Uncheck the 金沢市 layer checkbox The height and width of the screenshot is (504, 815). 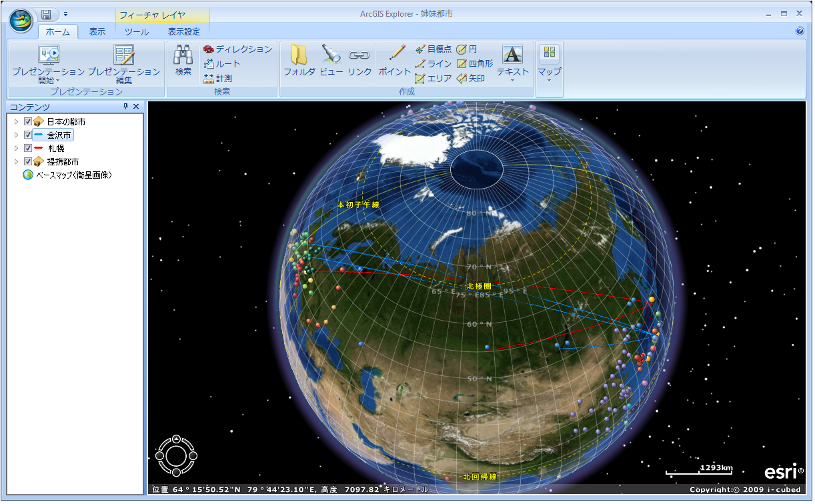click(x=28, y=135)
